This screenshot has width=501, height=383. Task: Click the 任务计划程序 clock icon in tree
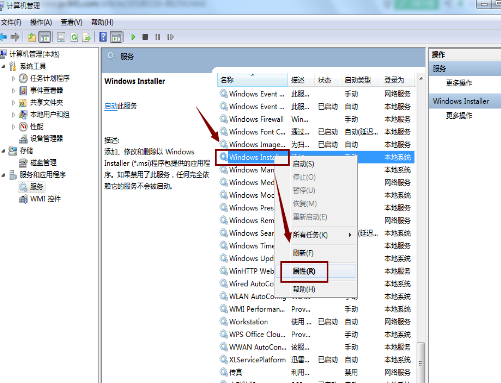[23, 78]
